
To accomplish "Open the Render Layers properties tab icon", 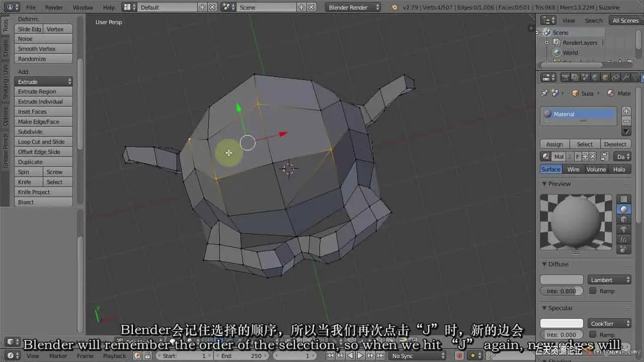I will (x=576, y=77).
